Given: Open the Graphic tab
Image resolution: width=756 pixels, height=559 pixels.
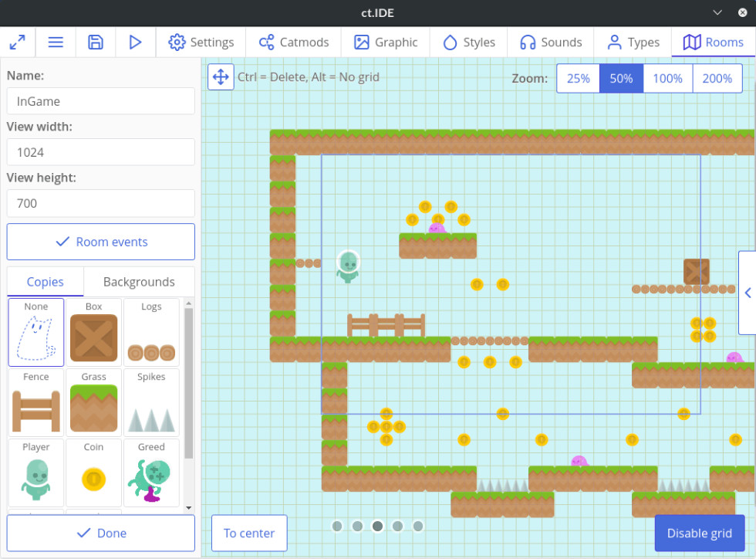Looking at the screenshot, I should click(x=386, y=42).
